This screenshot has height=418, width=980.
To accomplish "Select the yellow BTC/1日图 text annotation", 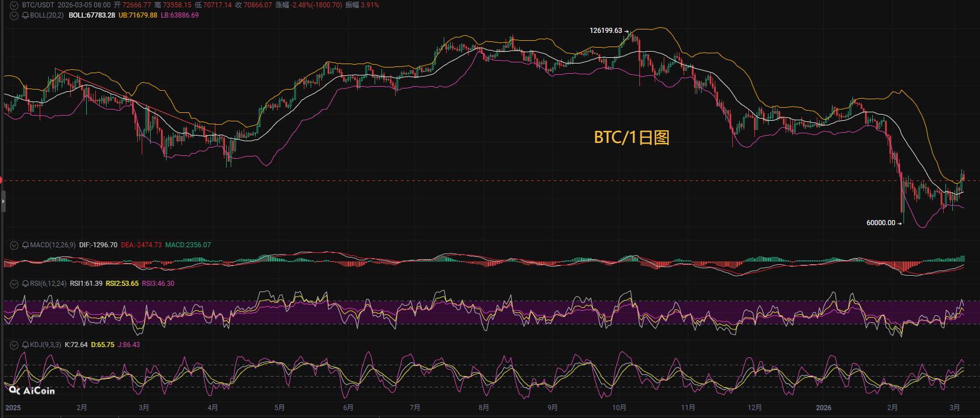I will (631, 138).
